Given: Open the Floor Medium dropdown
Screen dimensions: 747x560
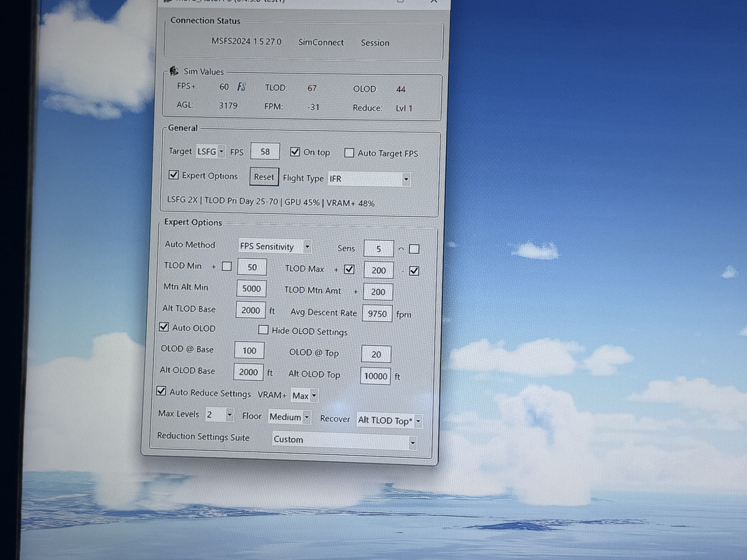Looking at the screenshot, I should tap(290, 417).
